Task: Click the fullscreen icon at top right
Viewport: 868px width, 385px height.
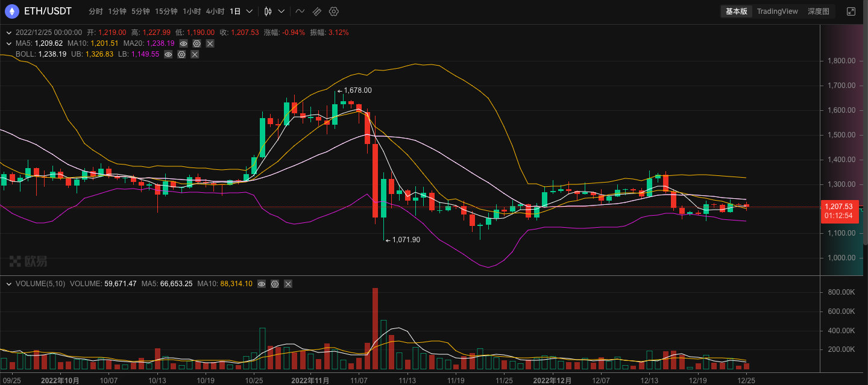Action: 851,11
